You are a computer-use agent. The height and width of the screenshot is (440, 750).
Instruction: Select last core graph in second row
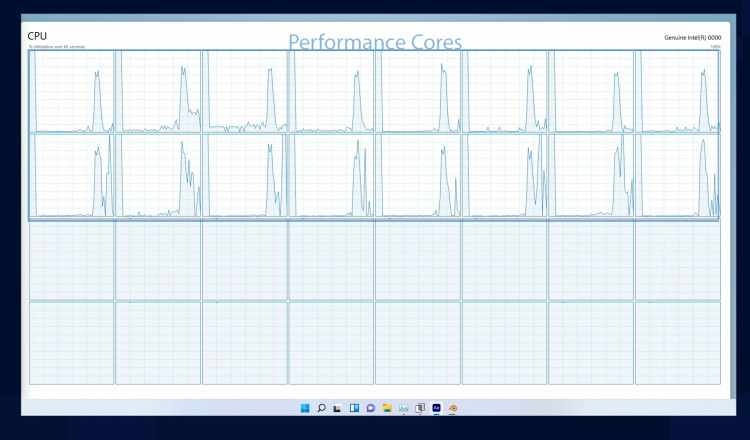click(x=677, y=176)
